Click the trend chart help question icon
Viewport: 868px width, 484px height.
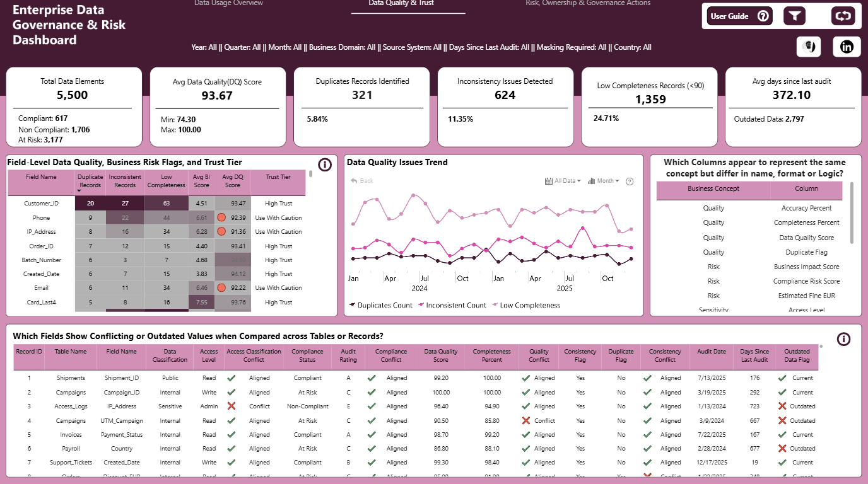[629, 181]
